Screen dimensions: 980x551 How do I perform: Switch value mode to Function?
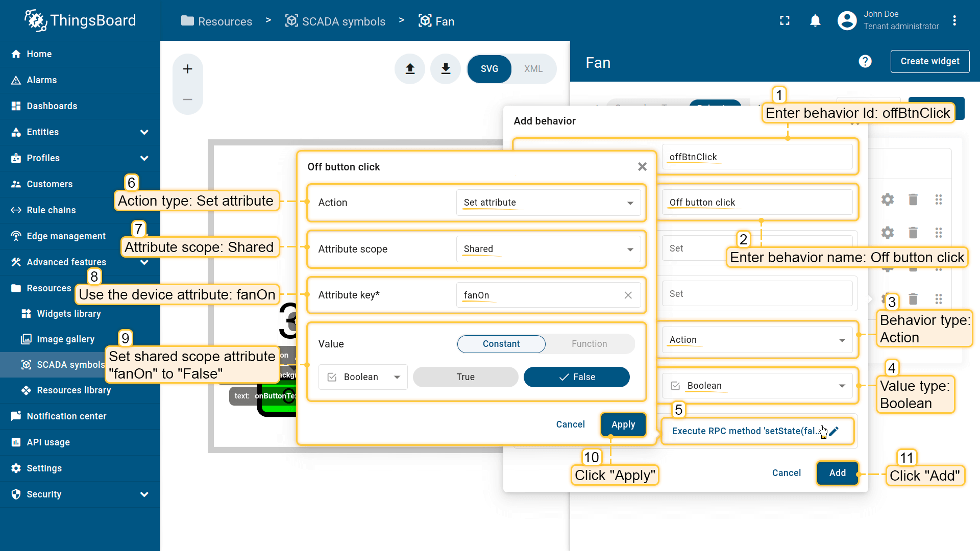coord(589,344)
